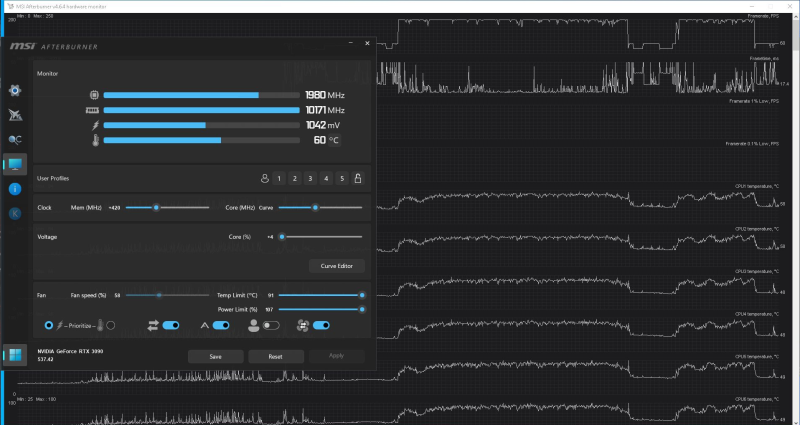Click the 1042 mV voltage reading
800x425 pixels.
click(323, 125)
